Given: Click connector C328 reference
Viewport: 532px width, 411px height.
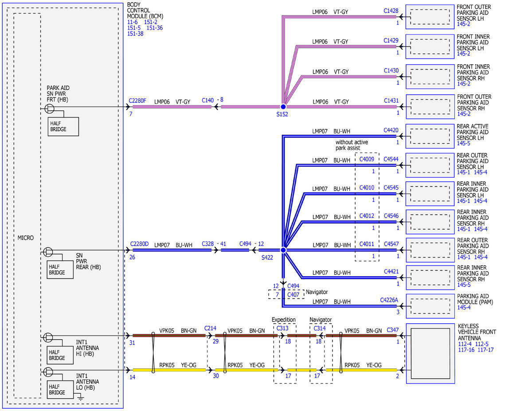Looking at the screenshot, I should point(207,244).
